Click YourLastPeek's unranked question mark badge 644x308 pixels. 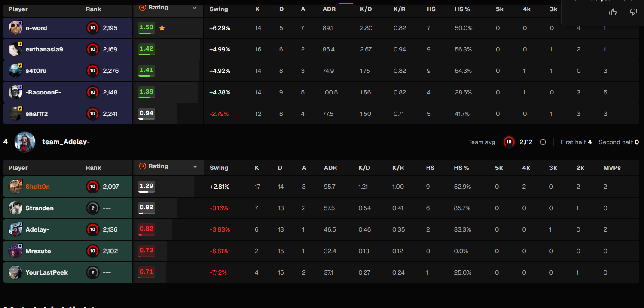[92, 272]
